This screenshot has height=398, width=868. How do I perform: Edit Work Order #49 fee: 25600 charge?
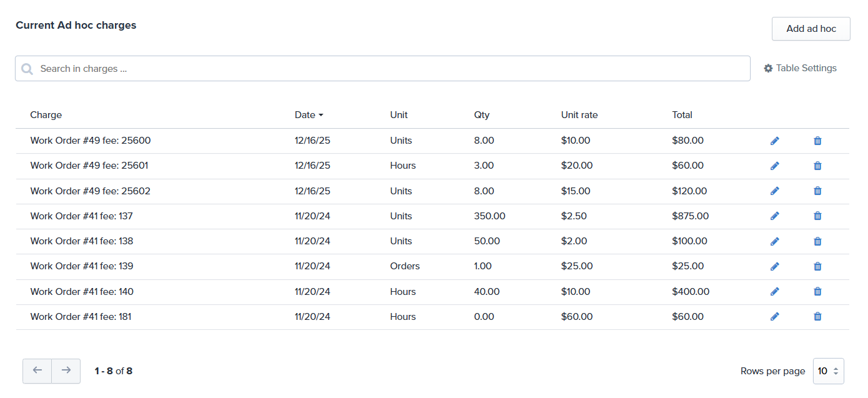point(775,141)
